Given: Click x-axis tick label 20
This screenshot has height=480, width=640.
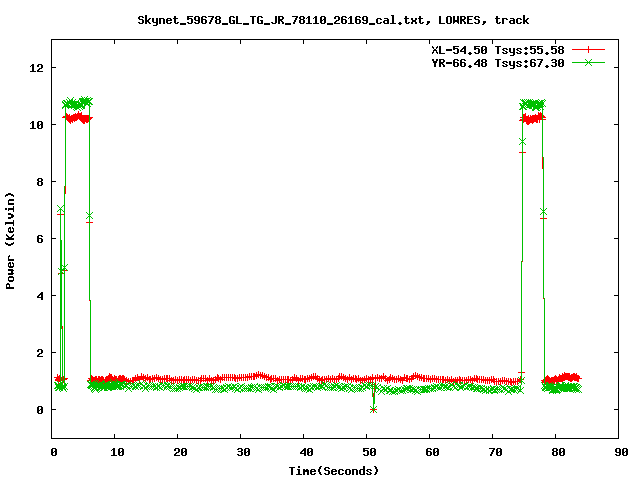Looking at the screenshot, I should 180,452.
